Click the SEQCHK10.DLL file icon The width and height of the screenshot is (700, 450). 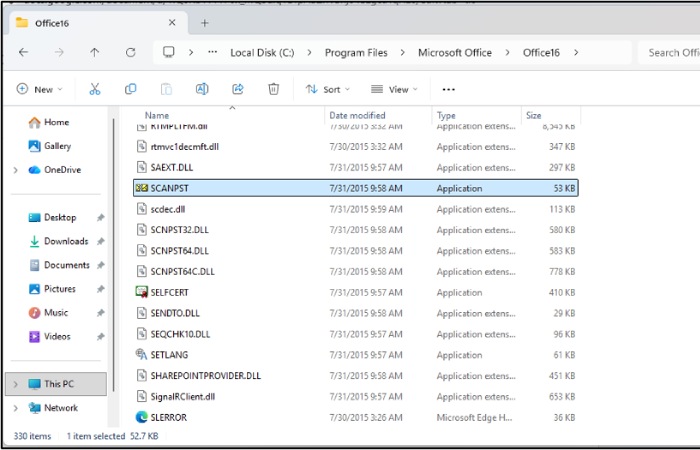coord(142,334)
